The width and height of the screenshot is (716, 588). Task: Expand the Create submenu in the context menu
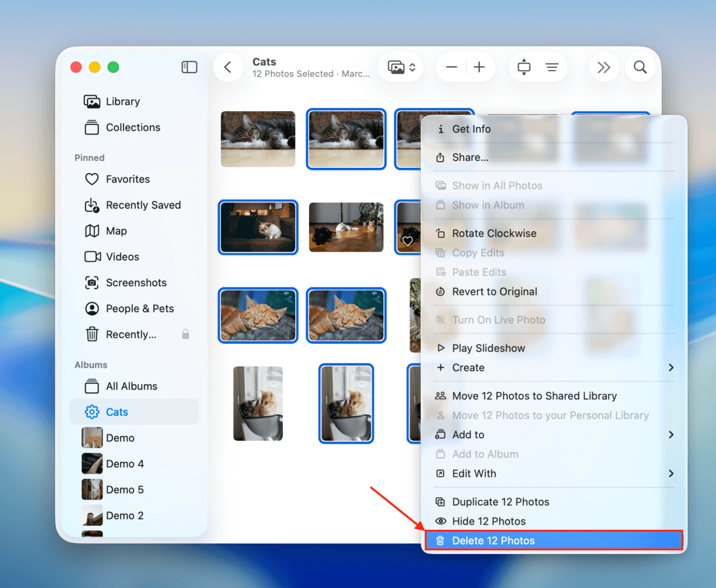tap(468, 368)
